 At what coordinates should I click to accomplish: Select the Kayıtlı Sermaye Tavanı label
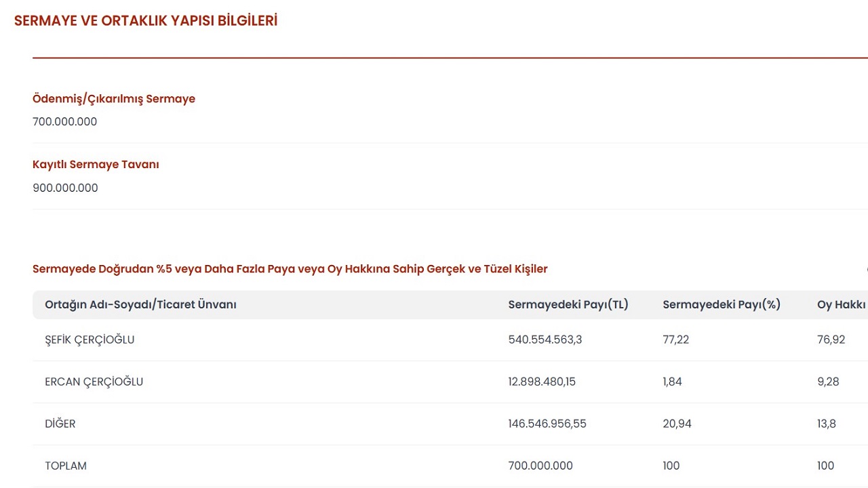click(96, 165)
